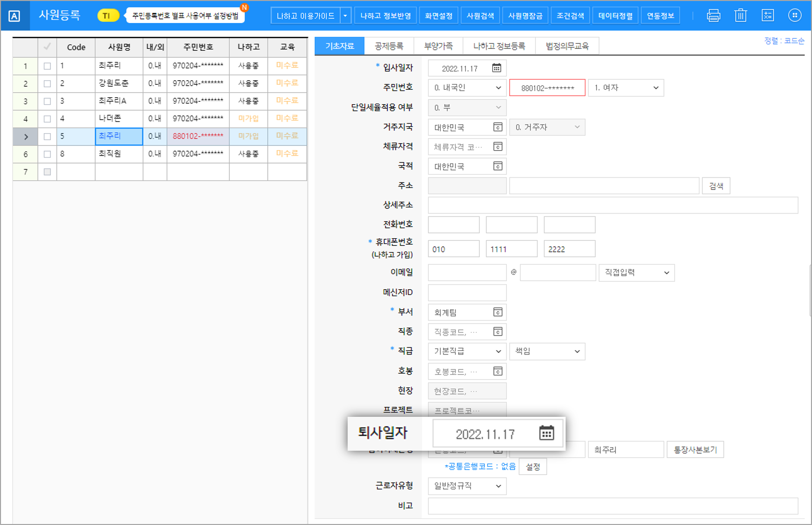812x525 pixels.
Task: Switch to the 공제등록 tab
Action: click(x=389, y=46)
